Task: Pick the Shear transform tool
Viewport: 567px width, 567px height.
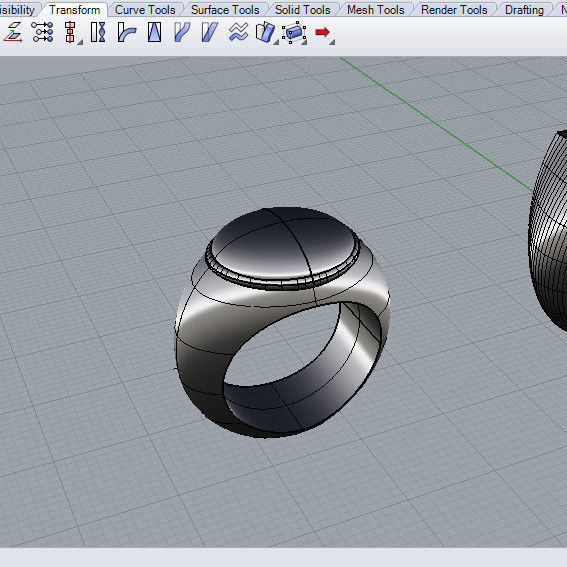Action: 209,32
